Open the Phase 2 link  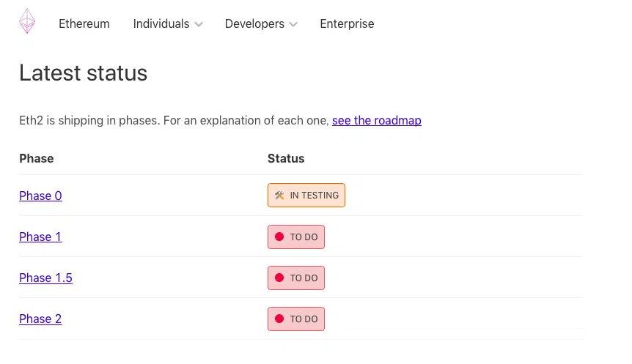click(40, 319)
